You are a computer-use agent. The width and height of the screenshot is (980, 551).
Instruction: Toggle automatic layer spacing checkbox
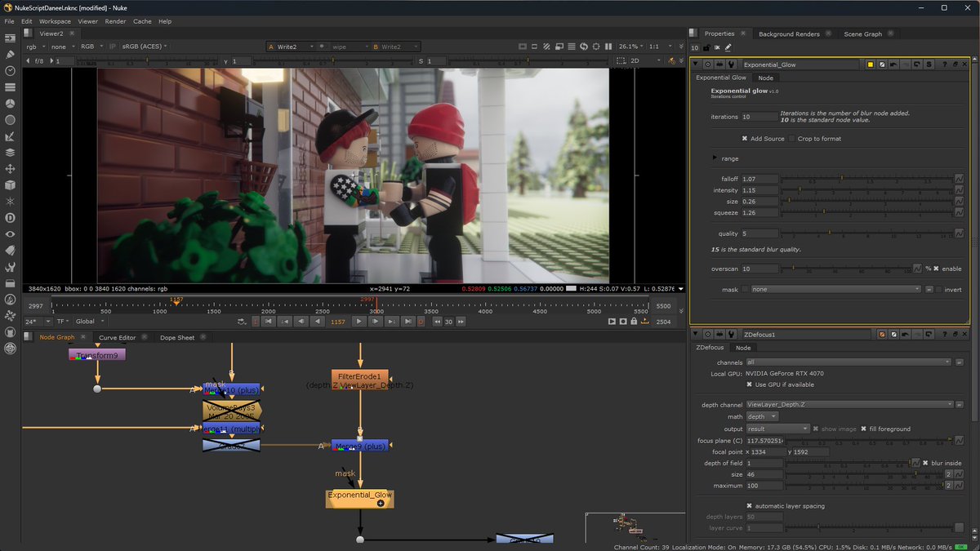pyautogui.click(x=749, y=506)
